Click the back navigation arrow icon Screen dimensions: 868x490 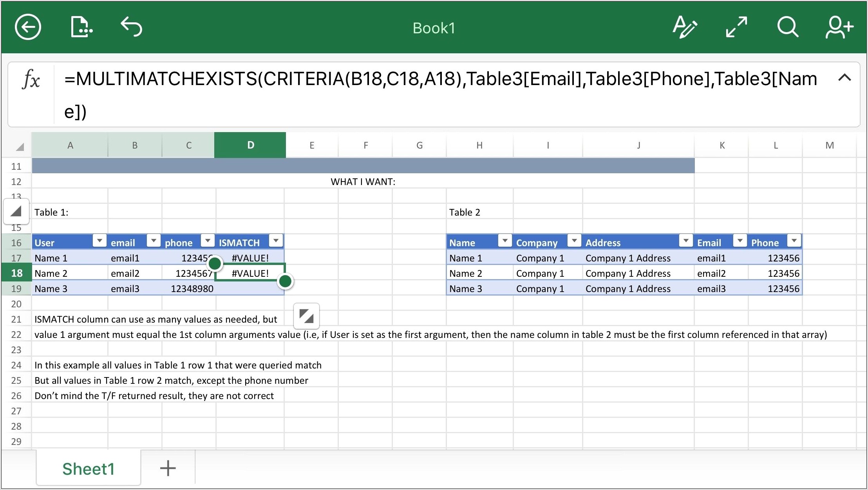[x=27, y=28]
